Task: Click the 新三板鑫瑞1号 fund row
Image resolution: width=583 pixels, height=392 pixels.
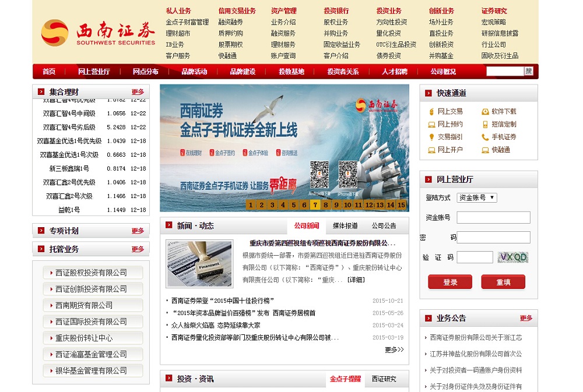Action: (91, 168)
